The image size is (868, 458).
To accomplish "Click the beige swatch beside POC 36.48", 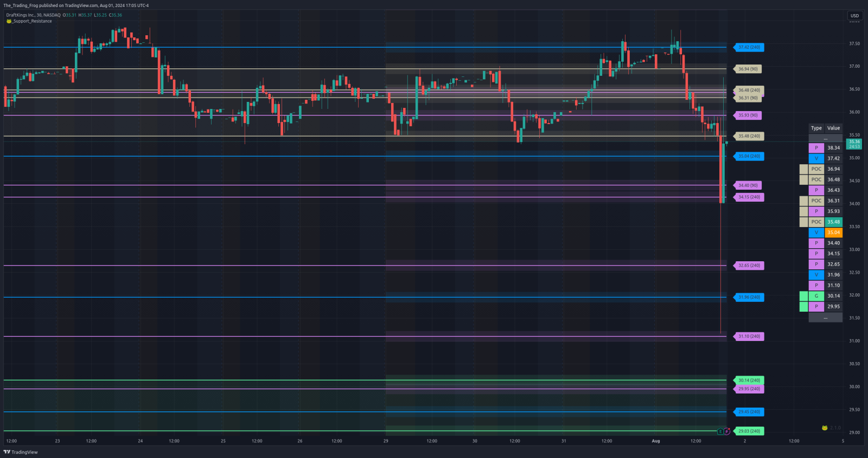I will (804, 179).
